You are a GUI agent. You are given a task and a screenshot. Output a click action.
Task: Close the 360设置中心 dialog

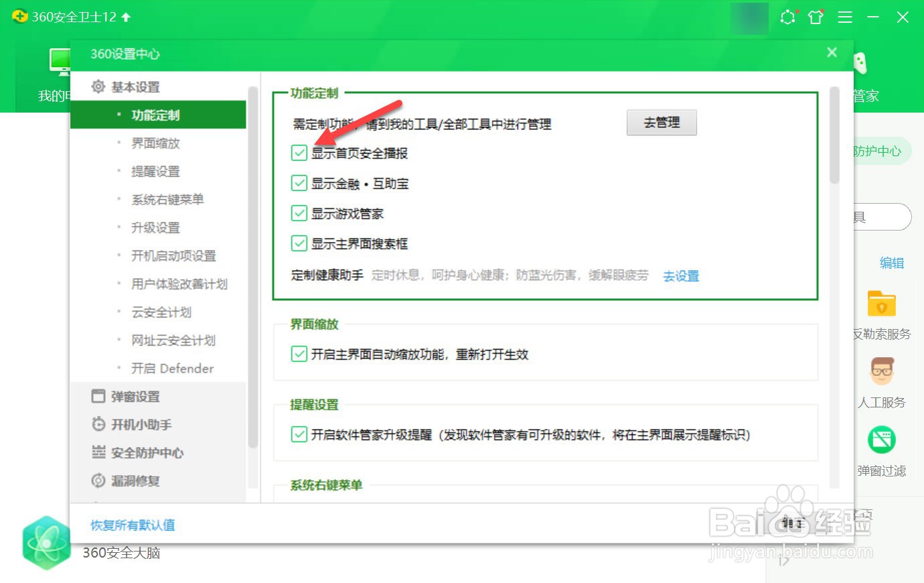(x=832, y=52)
